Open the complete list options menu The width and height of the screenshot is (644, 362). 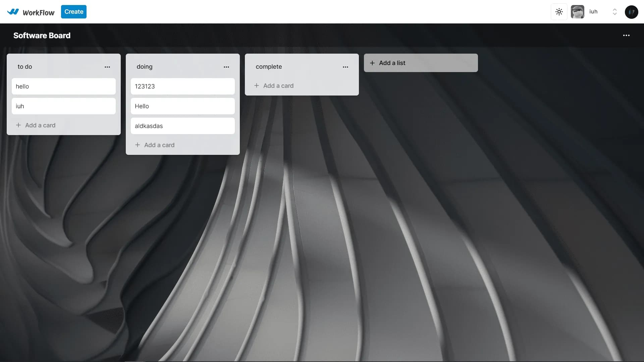click(345, 67)
